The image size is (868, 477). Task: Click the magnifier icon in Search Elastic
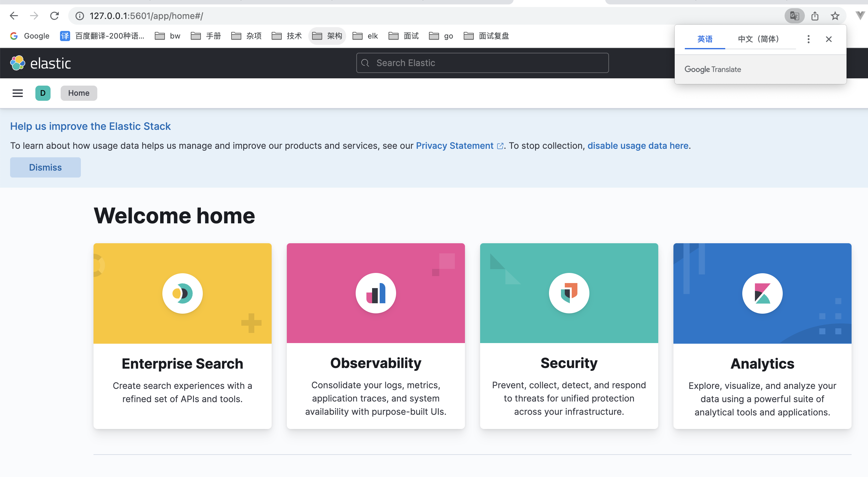click(365, 63)
